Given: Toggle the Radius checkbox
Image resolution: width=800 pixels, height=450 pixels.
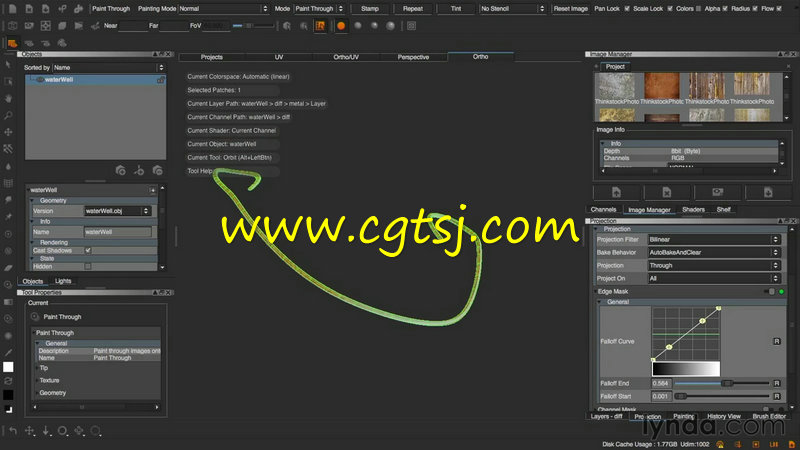Looking at the screenshot, I should click(755, 9).
